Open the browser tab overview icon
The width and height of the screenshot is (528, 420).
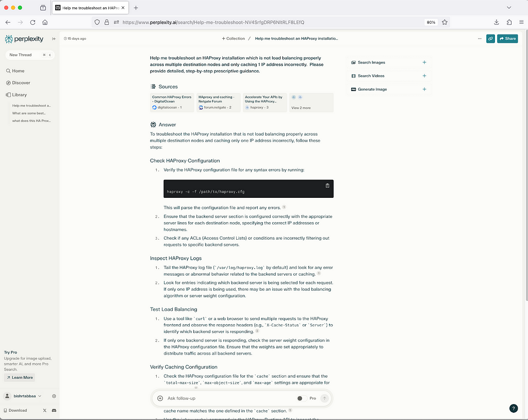pyautogui.click(x=43, y=8)
